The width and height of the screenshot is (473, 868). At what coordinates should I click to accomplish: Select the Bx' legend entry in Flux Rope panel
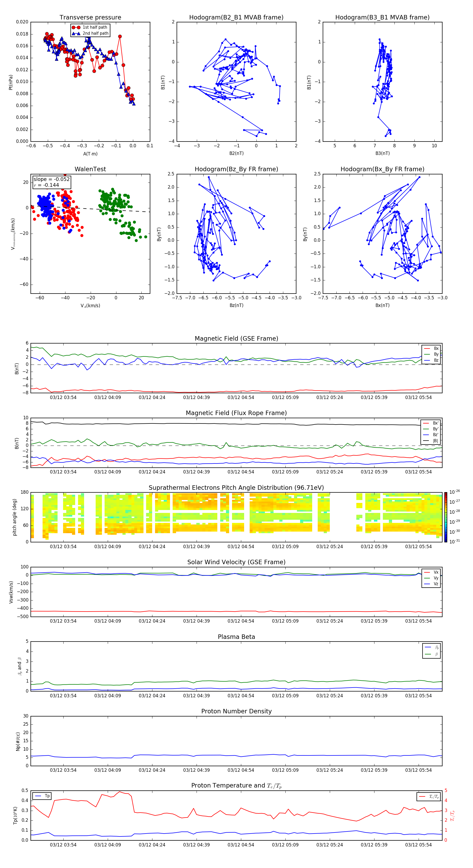coord(431,423)
